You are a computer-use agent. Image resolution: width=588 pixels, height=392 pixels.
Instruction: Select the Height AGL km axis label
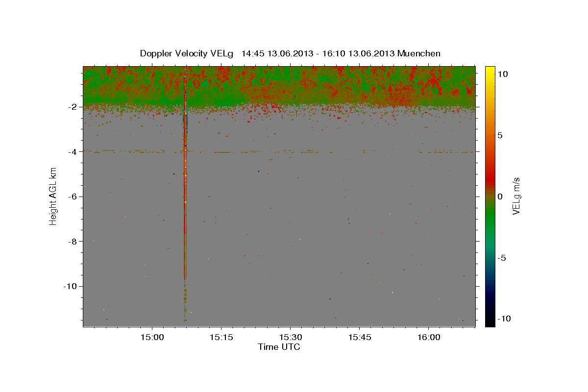[53, 196]
